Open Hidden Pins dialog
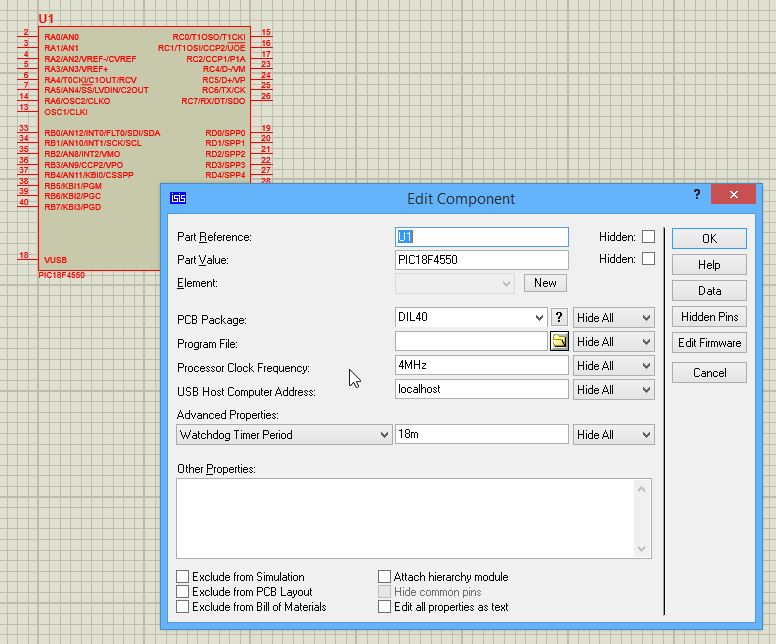The width and height of the screenshot is (776, 644). point(709,317)
